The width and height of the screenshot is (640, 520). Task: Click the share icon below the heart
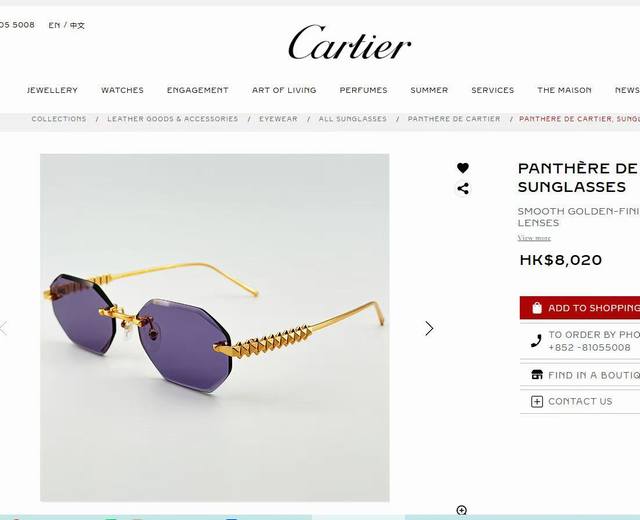[x=462, y=189]
